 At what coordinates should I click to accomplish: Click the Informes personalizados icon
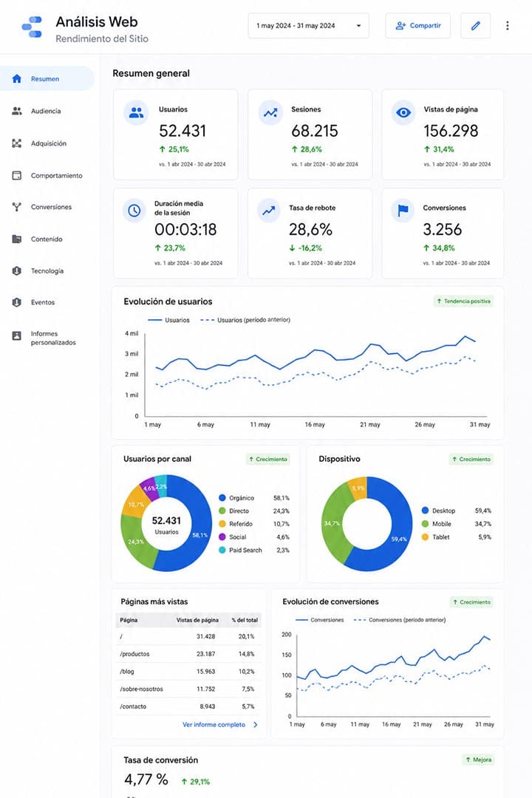(x=17, y=336)
